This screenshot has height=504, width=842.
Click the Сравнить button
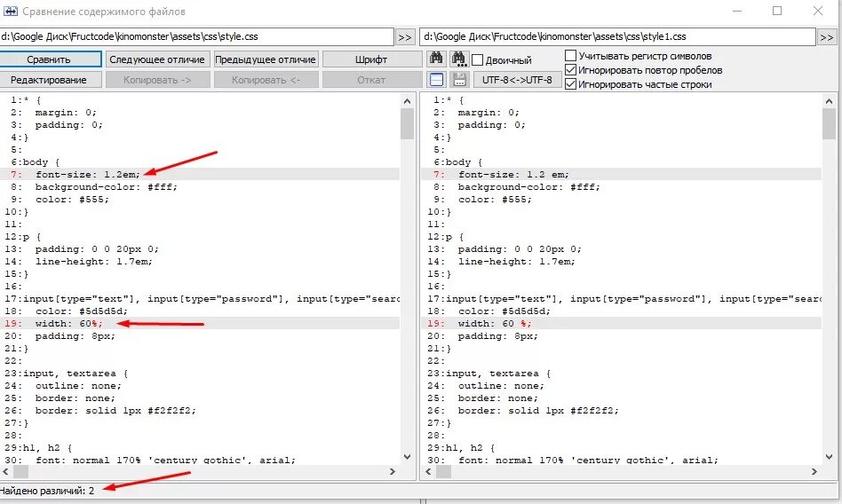[49, 59]
